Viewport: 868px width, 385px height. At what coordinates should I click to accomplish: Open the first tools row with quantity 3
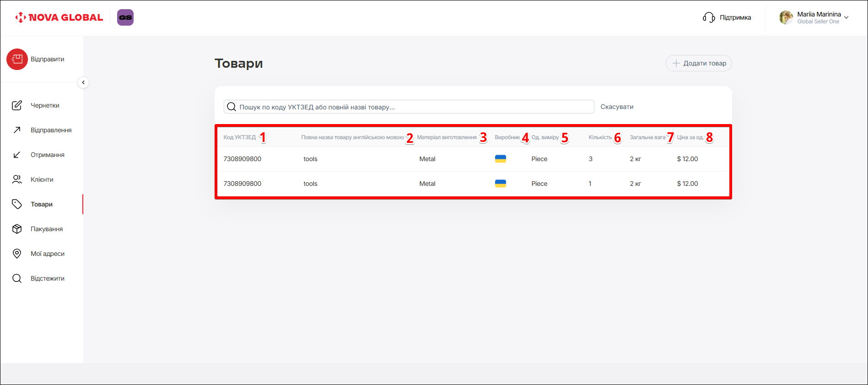pos(310,159)
